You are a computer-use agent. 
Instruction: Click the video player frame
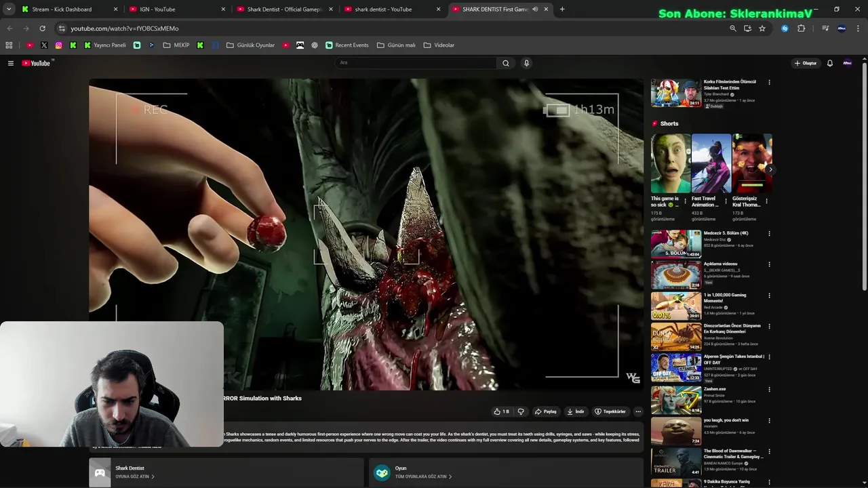(x=366, y=234)
